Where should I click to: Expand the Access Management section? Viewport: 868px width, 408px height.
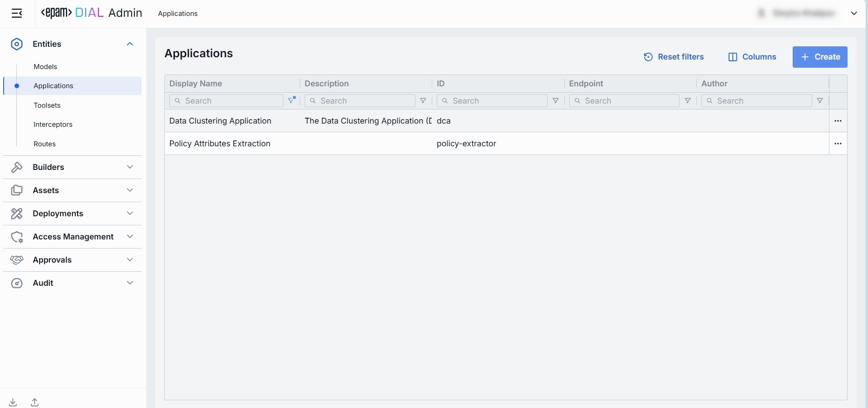(x=130, y=237)
